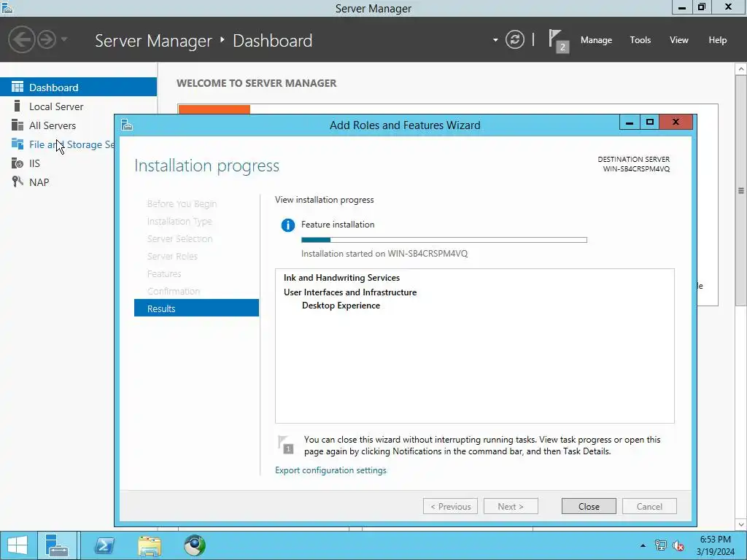Screen dimensions: 747x560
Task: Close the wizard with the red X
Action: click(676, 122)
